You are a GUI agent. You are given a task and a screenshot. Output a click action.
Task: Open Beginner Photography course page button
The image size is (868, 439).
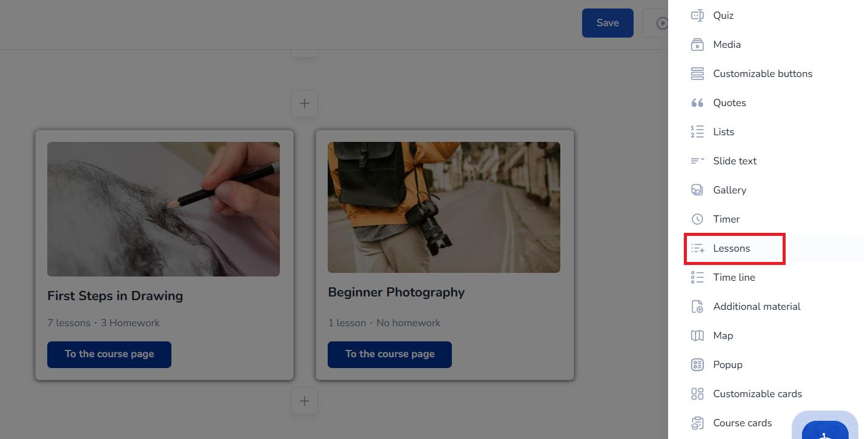pos(389,354)
